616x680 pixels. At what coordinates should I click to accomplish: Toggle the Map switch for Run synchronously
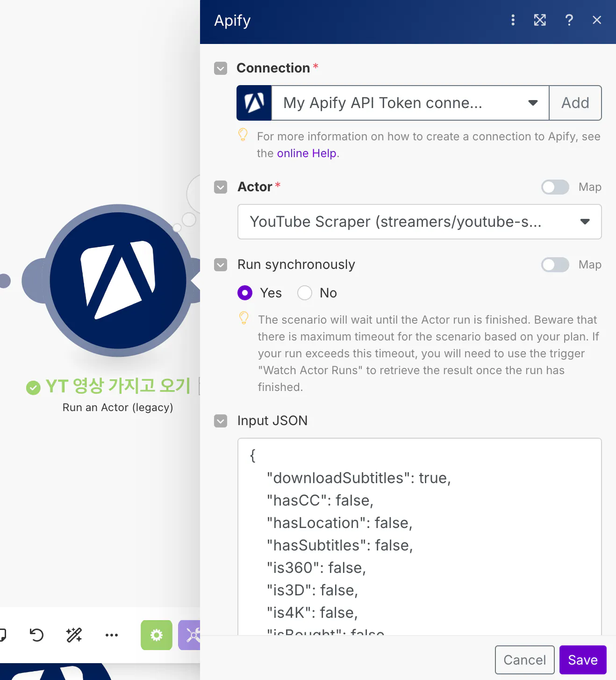click(555, 265)
